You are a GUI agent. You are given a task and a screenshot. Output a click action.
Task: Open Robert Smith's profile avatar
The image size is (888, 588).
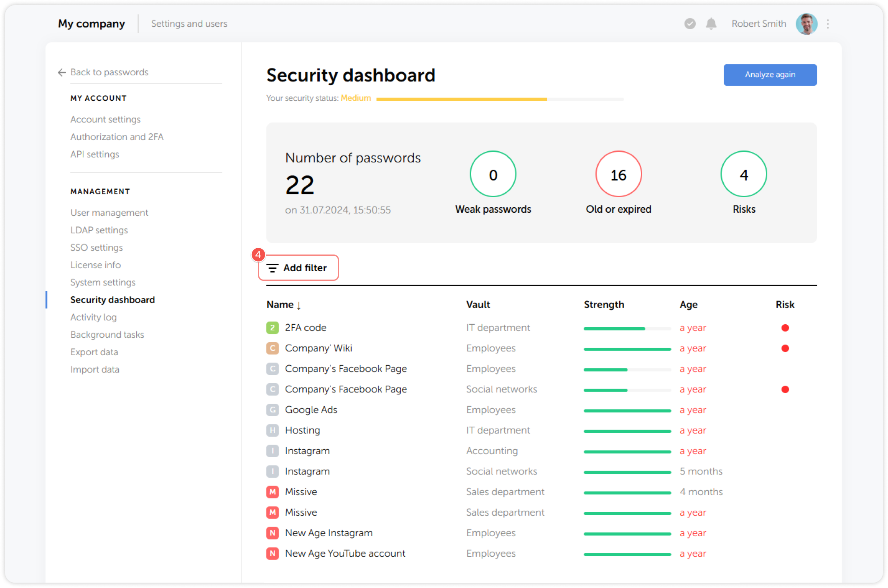(x=806, y=24)
